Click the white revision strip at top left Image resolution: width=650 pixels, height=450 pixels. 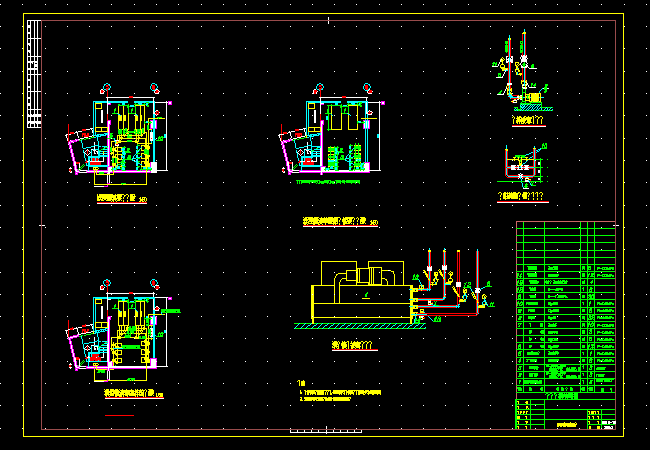click(33, 74)
